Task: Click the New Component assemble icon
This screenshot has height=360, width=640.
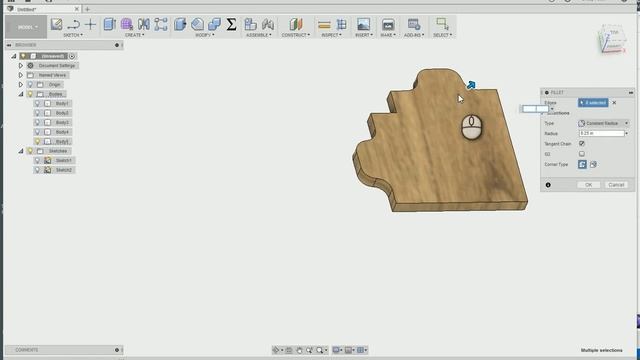Action: (x=251, y=24)
